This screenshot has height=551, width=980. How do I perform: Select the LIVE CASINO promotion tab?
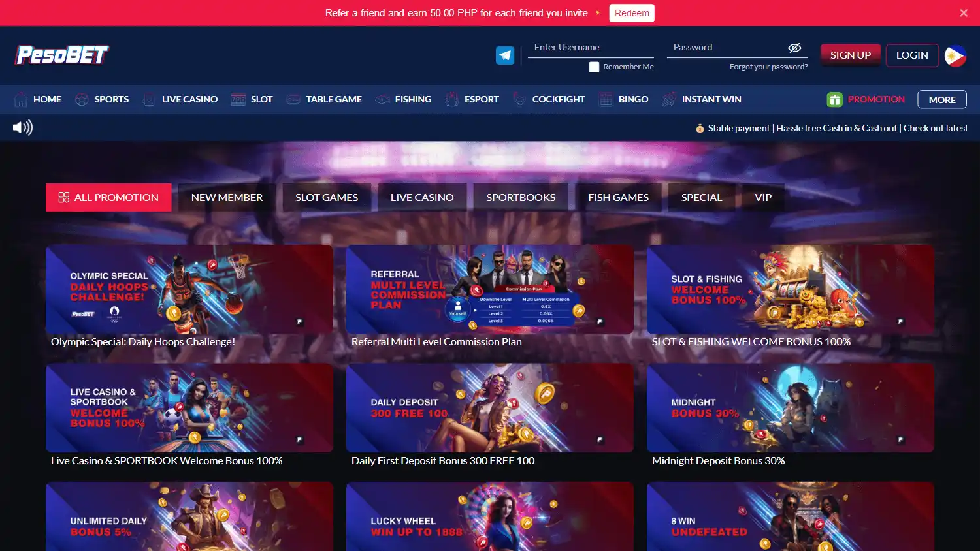click(422, 197)
